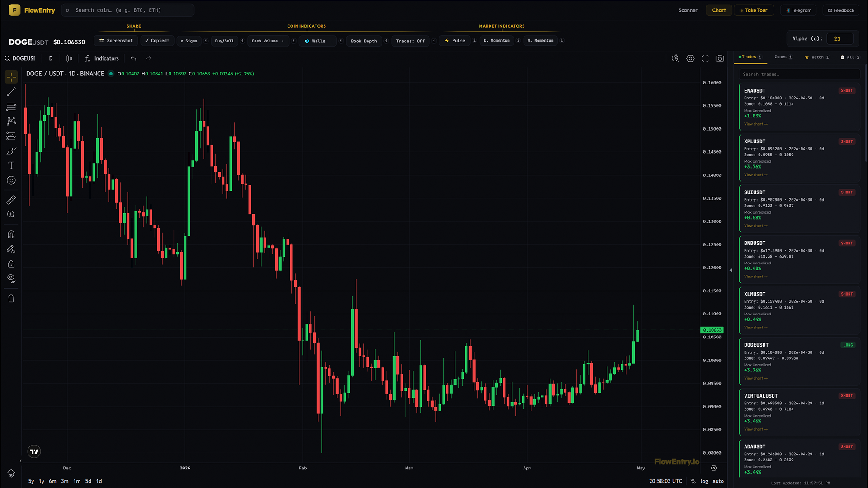Click the redo arrow

pyautogui.click(x=148, y=58)
